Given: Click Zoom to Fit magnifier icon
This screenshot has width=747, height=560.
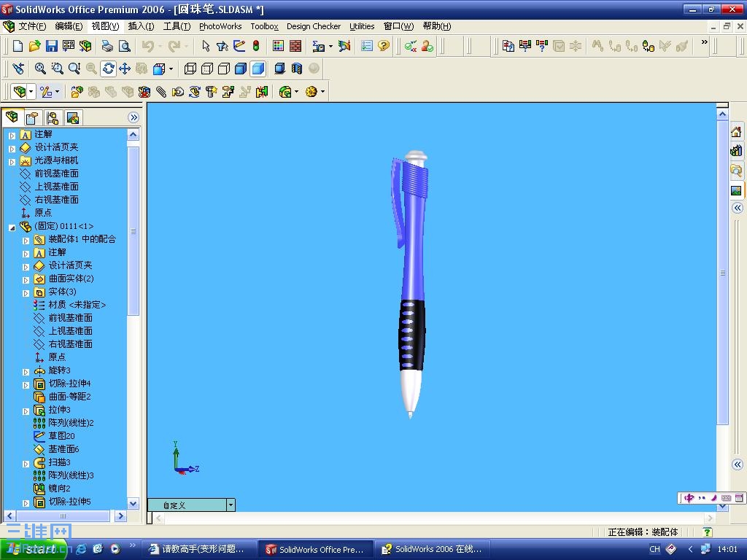Looking at the screenshot, I should tap(40, 69).
